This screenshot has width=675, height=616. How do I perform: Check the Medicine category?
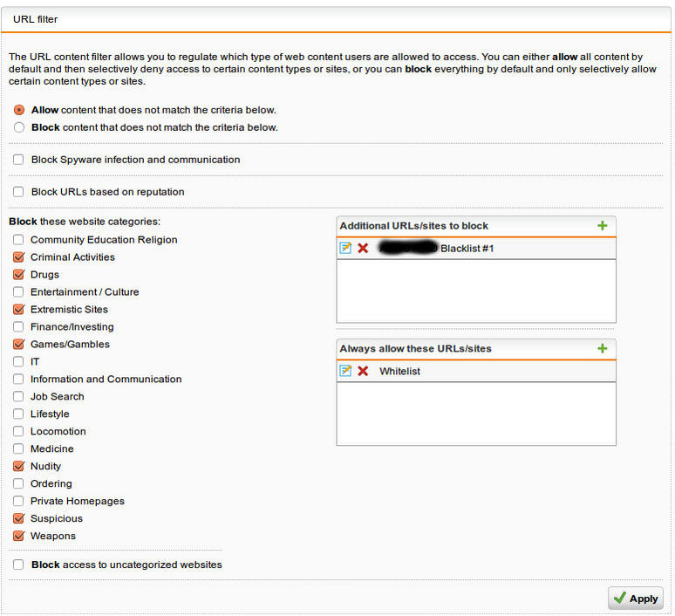pos(18,448)
